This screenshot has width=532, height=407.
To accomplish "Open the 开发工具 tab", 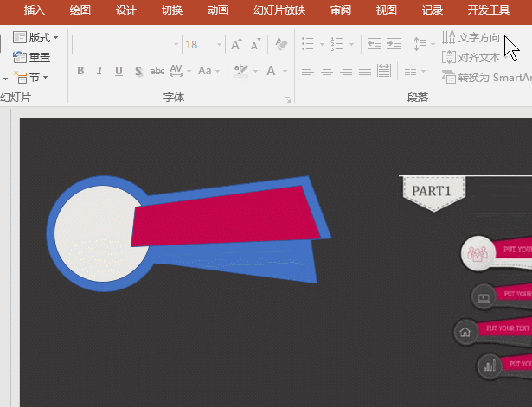I will click(489, 10).
